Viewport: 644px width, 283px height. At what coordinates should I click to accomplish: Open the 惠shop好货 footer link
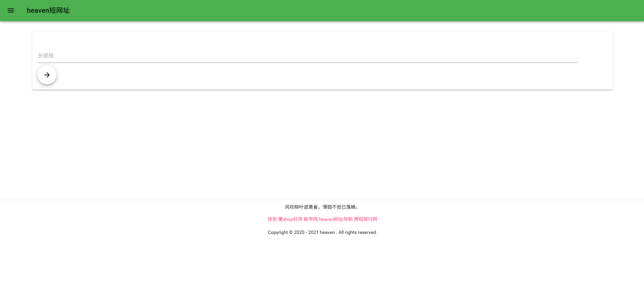click(290, 219)
